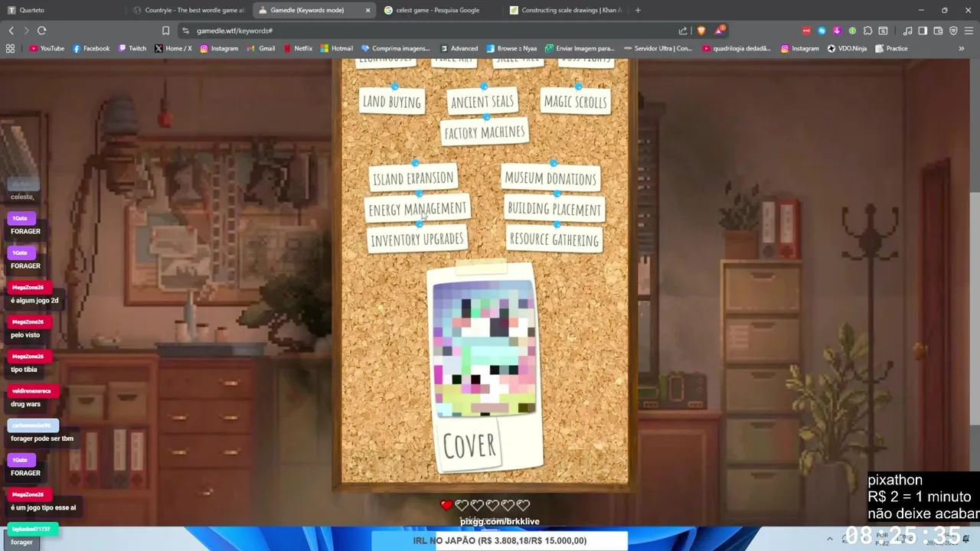
Task: Bookmark this page with the bookmark icon
Action: 165,31
